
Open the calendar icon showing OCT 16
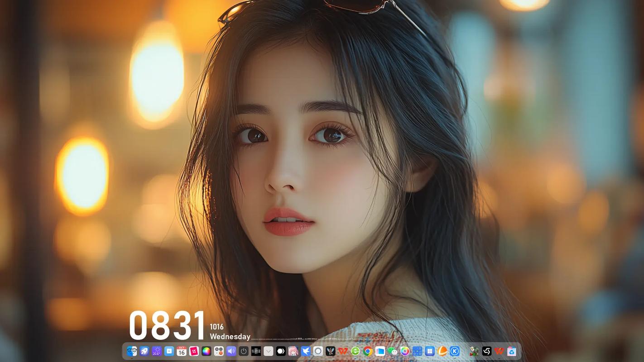click(x=181, y=351)
